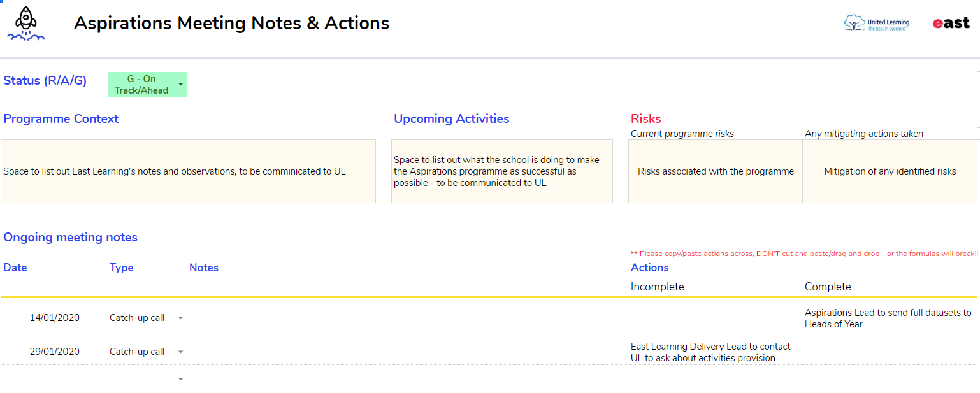Open the type dropdown in the empty row
Image resolution: width=980 pixels, height=393 pixels.
180,379
